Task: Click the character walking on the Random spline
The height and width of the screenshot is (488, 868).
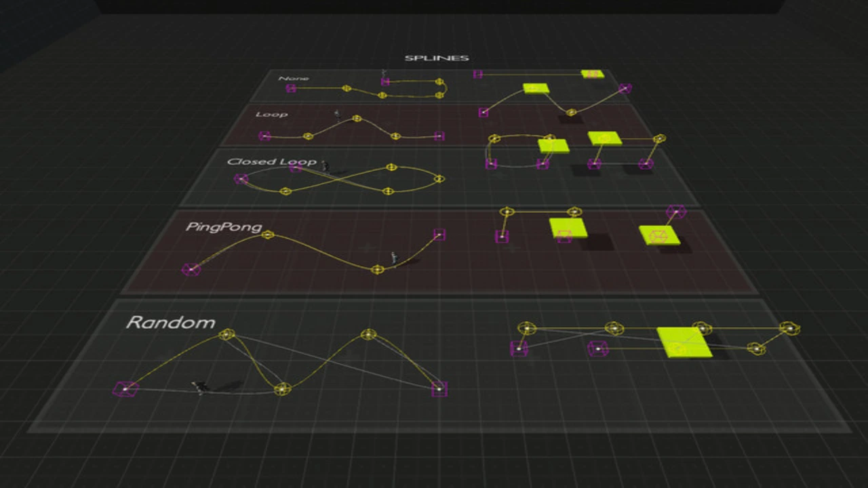Action: pyautogui.click(x=198, y=387)
